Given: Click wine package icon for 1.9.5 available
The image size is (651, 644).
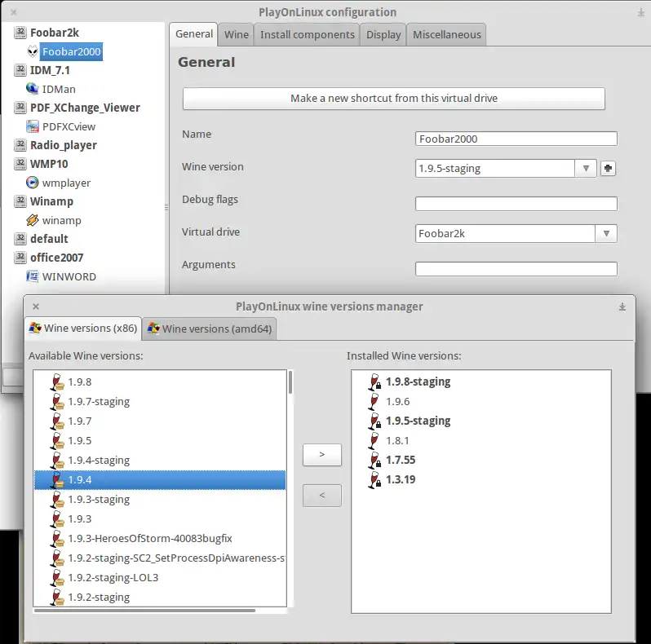Looking at the screenshot, I should (x=57, y=441).
